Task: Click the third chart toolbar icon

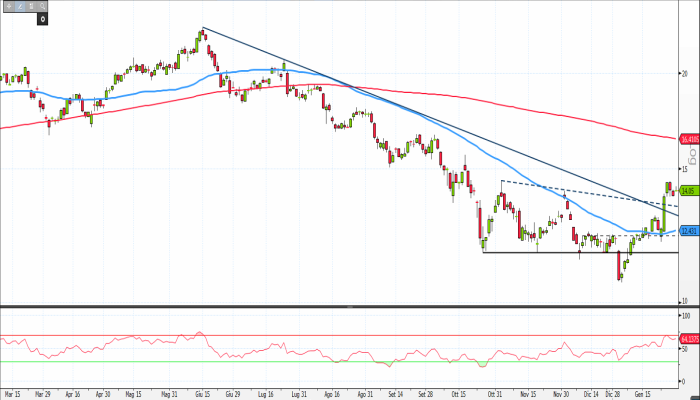Action: click(x=29, y=7)
